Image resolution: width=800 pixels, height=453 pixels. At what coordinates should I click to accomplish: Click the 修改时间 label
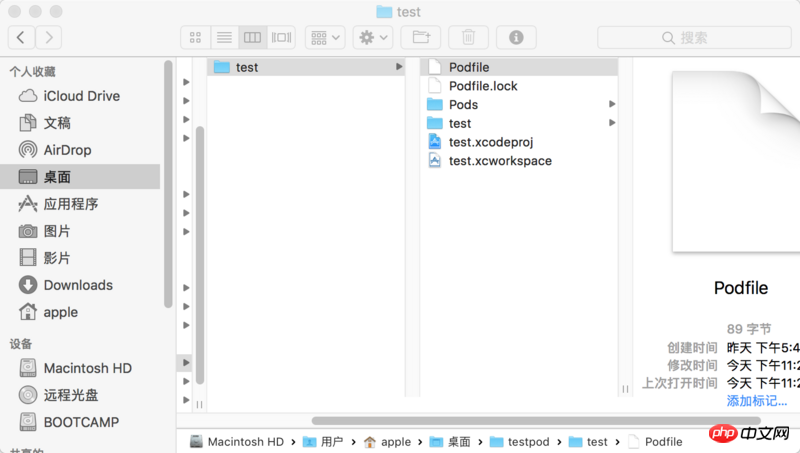(x=692, y=366)
